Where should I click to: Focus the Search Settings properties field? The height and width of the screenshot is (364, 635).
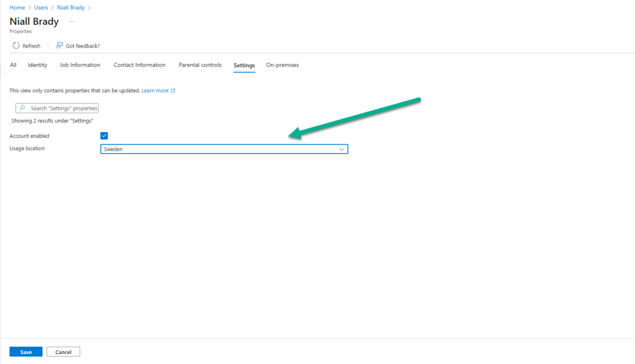tap(63, 108)
